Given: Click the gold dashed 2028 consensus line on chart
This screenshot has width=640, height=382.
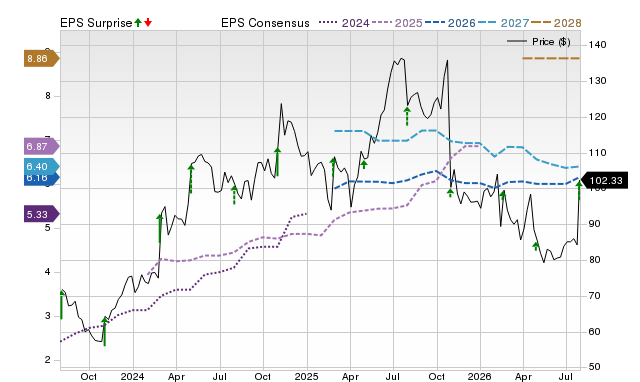Looking at the screenshot, I should pos(551,58).
